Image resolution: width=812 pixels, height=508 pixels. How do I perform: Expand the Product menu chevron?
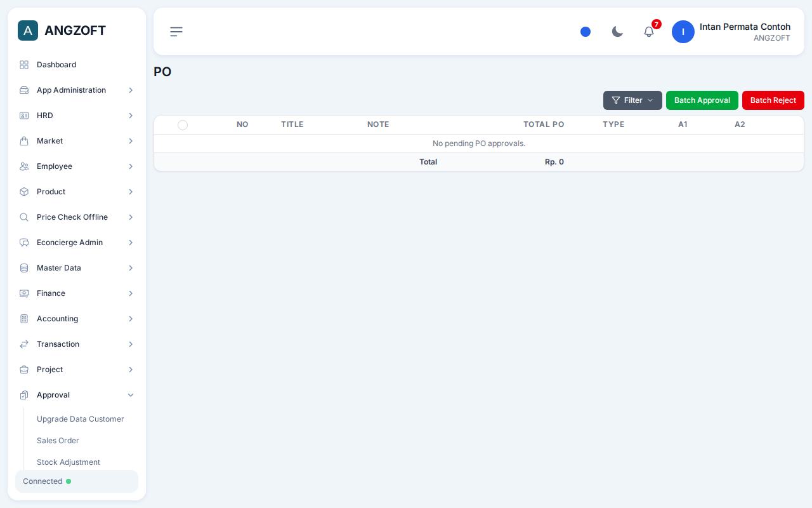(131, 192)
